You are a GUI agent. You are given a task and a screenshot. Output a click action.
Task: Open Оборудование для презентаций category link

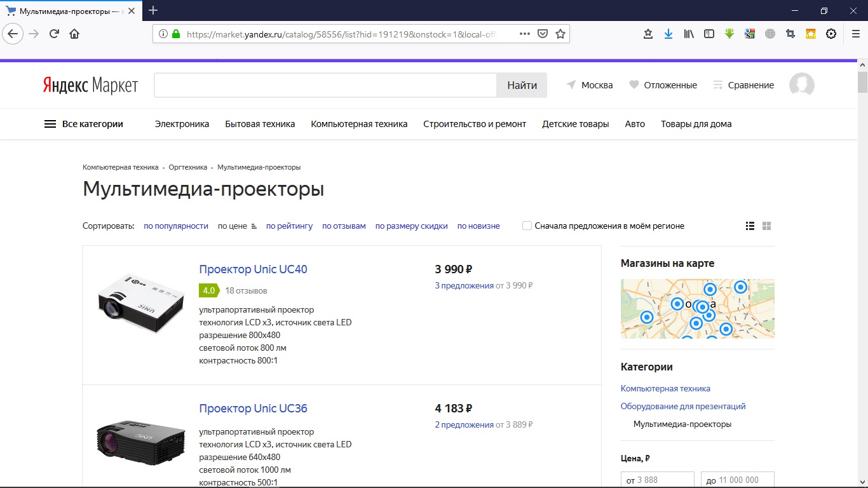(683, 406)
